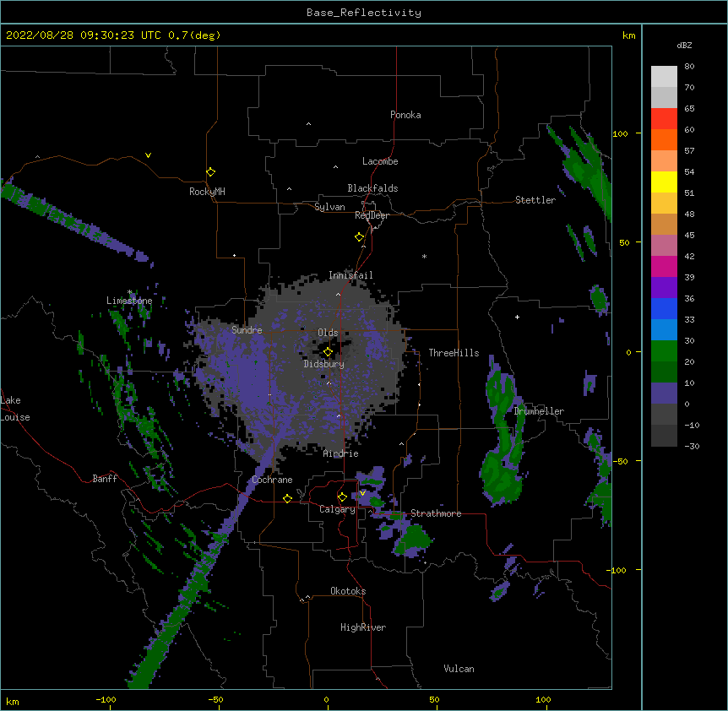
Task: Click the dBZ legend heading
Action: tap(684, 45)
